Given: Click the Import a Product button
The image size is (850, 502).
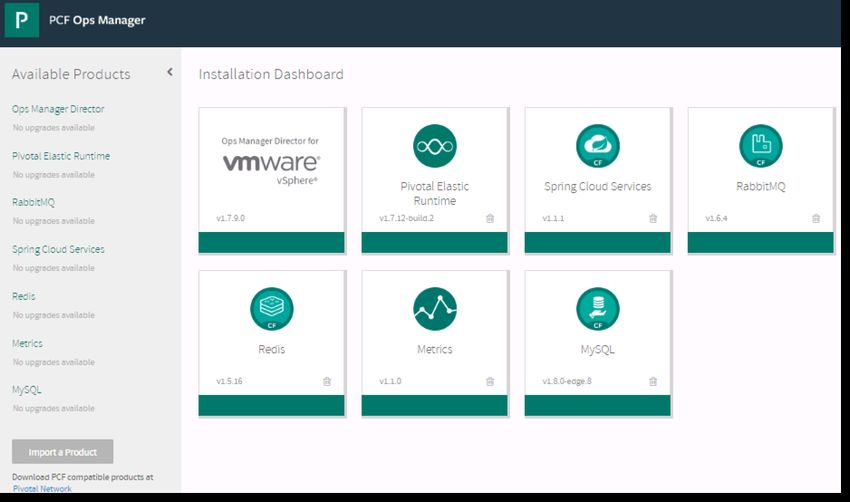Looking at the screenshot, I should click(x=62, y=452).
